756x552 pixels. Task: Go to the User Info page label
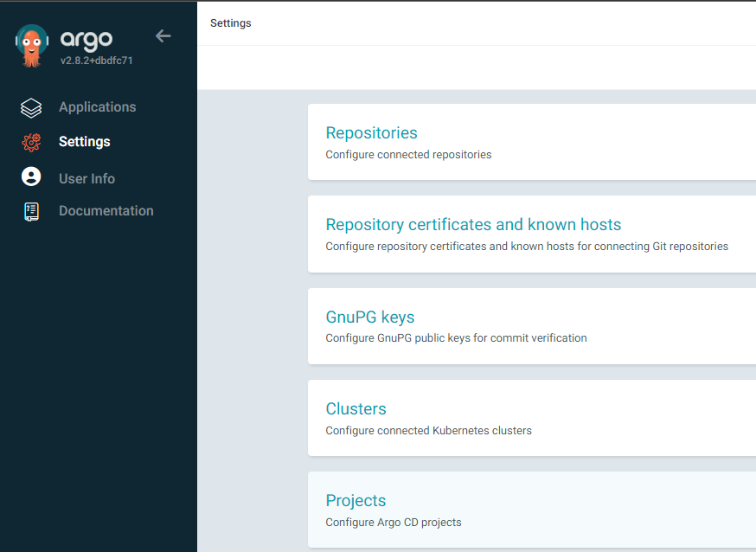(x=86, y=178)
